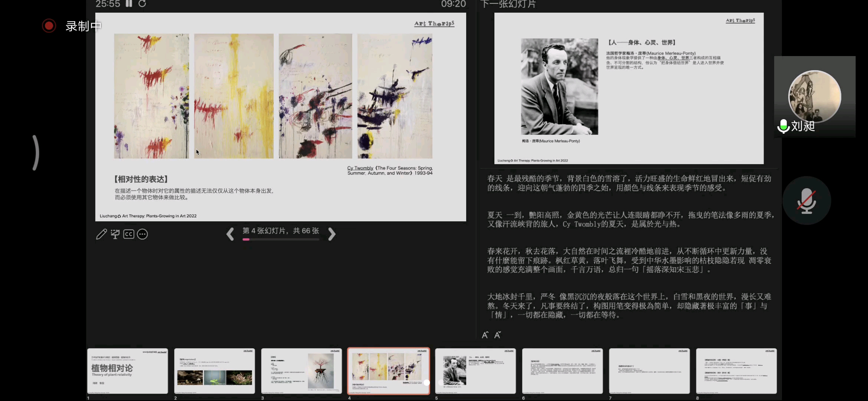The width and height of the screenshot is (868, 401).
Task: Click the slide progress bar
Action: point(281,239)
